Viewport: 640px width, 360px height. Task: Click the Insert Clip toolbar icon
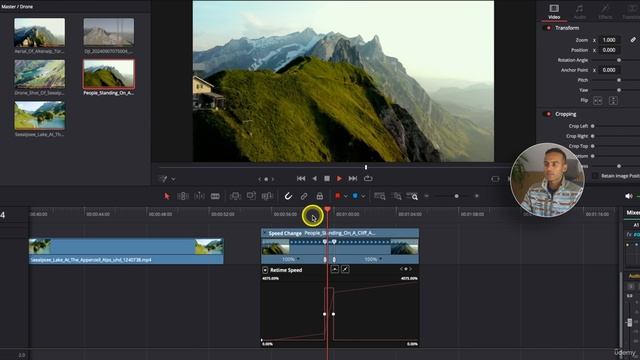(235, 196)
